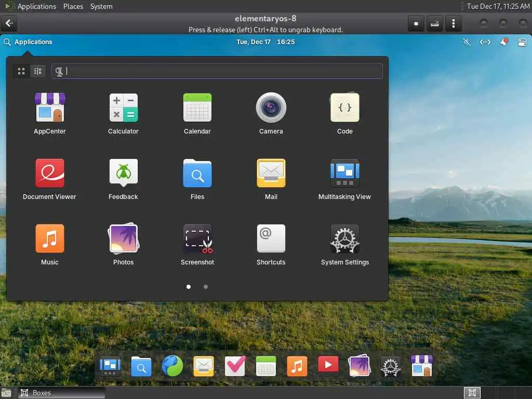This screenshot has height=399, width=532.
Task: Click the host clock Tue Dec 17
Action: pyautogui.click(x=498, y=6)
